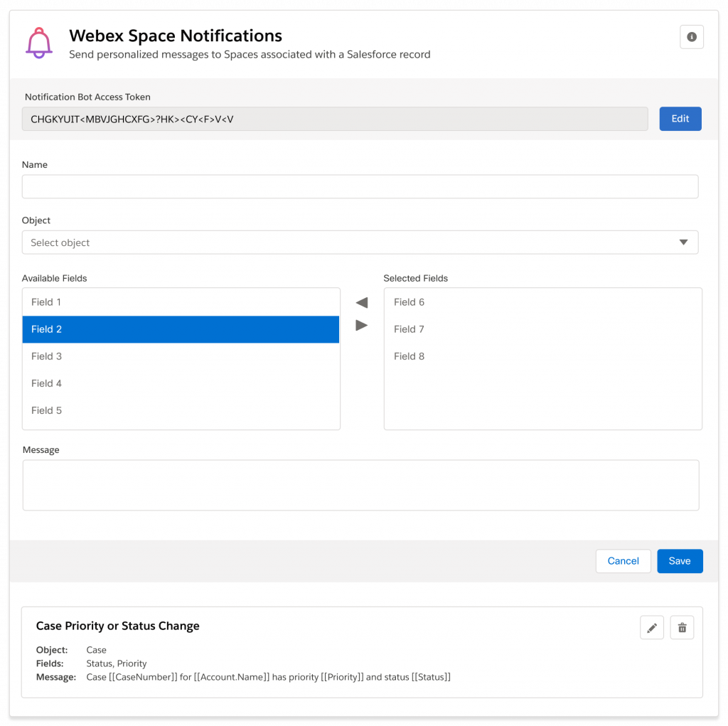The image size is (728, 726).
Task: Click the Save button
Action: 680,561
